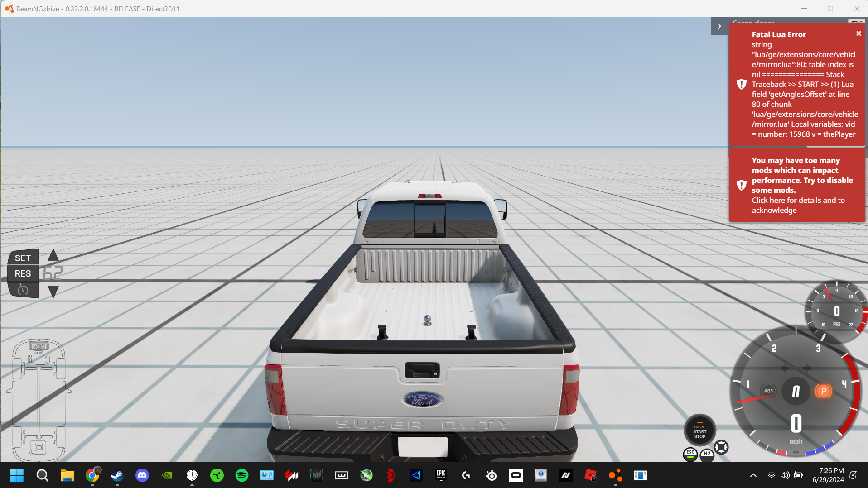Screen dimensions: 868x488
Task: Open the Windows Start menu
Action: [x=17, y=475]
